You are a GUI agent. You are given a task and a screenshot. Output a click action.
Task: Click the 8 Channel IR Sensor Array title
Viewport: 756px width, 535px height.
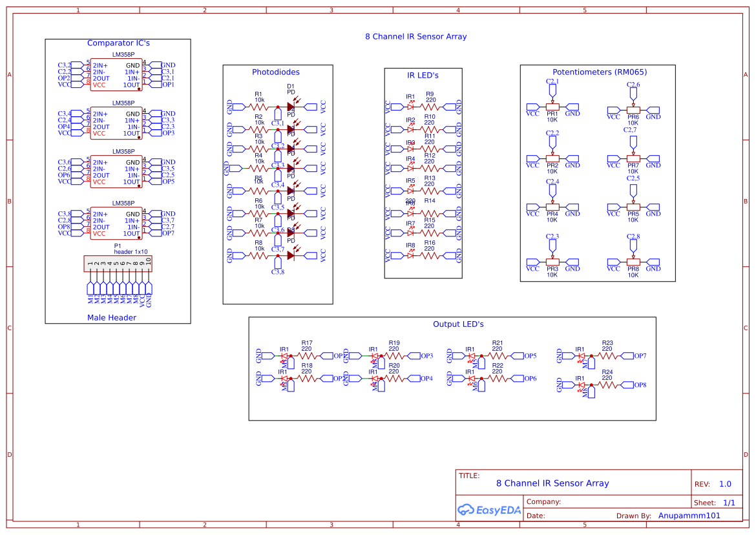(552, 483)
